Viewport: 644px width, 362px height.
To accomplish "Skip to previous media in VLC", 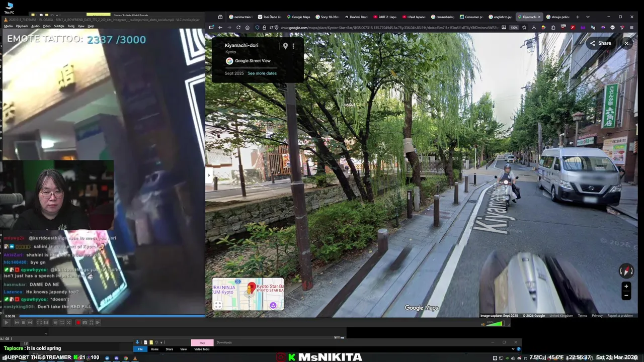I will pos(17,323).
